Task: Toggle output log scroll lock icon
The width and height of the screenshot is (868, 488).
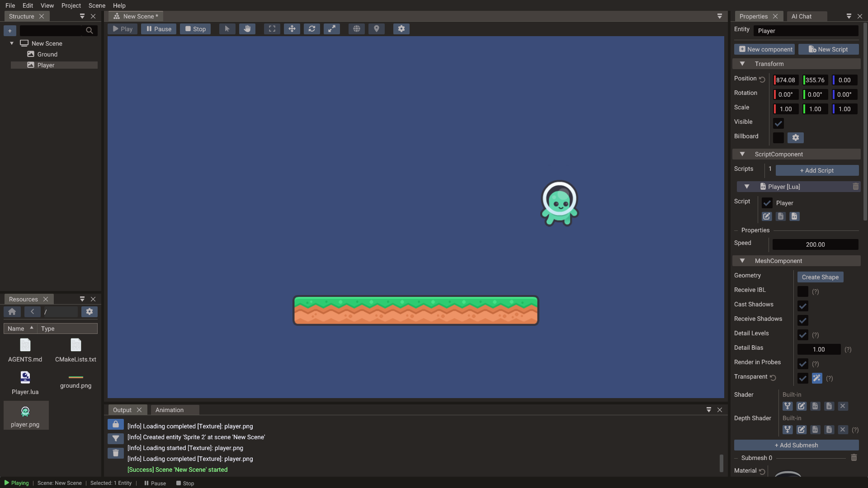Action: [116, 425]
